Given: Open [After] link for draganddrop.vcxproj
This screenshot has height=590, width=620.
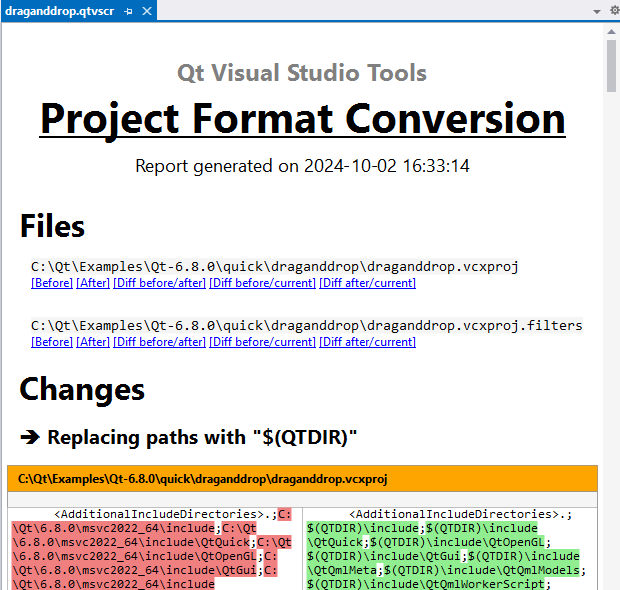Looking at the screenshot, I should click(93, 283).
